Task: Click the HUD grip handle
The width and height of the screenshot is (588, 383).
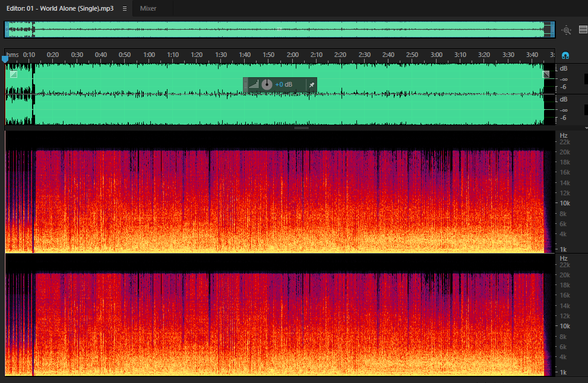Action: point(246,85)
